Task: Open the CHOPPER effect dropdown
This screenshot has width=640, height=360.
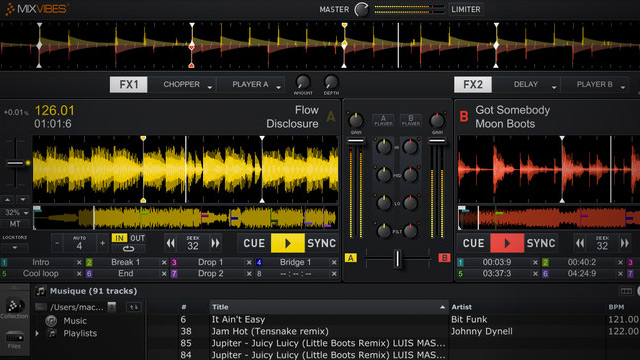Action: 186,84
